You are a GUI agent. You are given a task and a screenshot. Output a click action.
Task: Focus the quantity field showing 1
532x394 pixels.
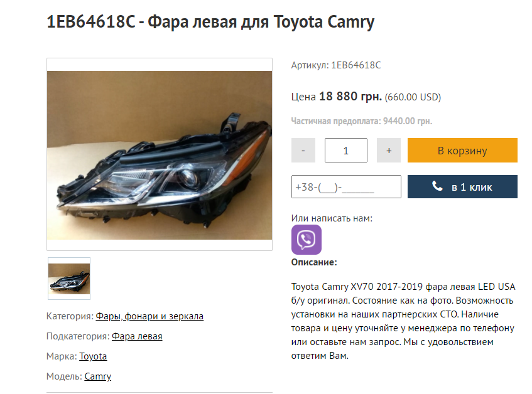[345, 150]
